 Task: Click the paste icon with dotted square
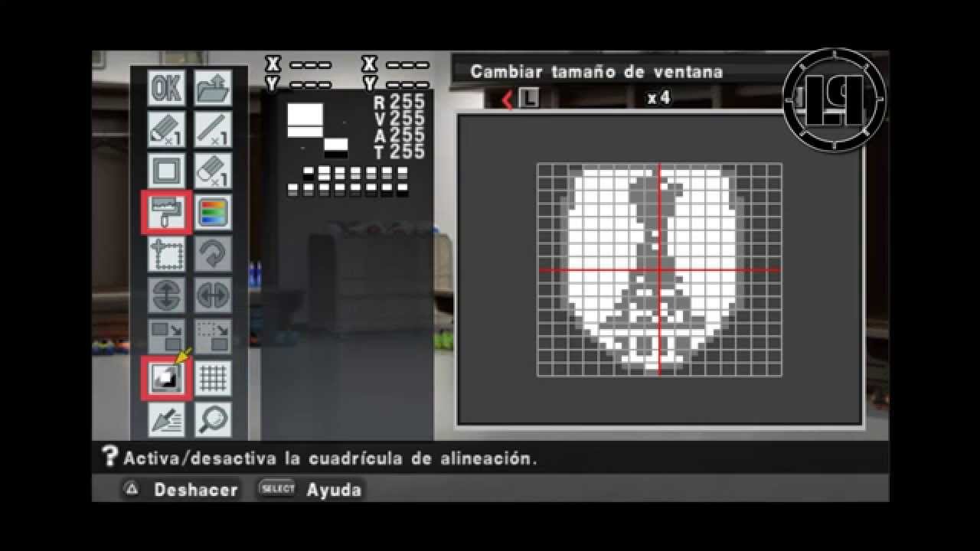point(213,337)
